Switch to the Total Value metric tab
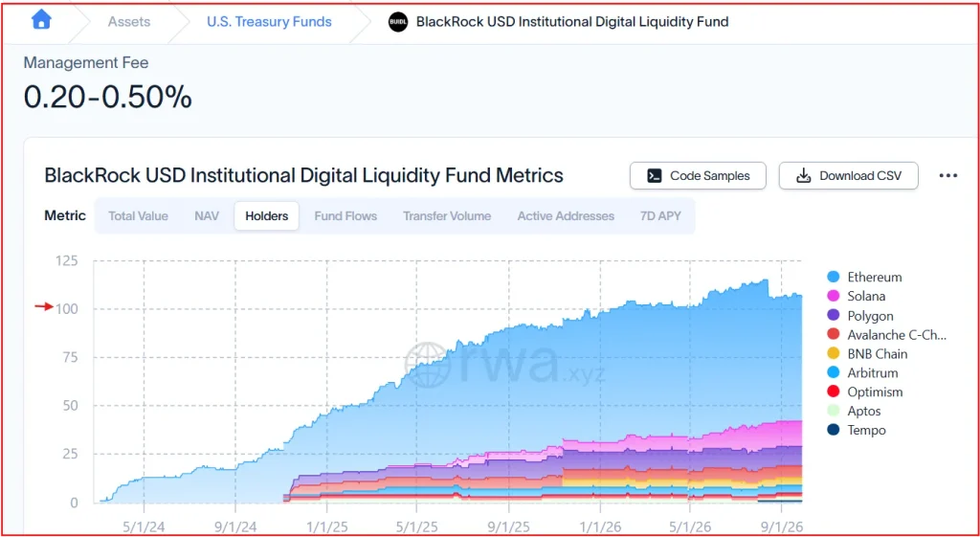Screen dimensions: 980x537 (138, 216)
